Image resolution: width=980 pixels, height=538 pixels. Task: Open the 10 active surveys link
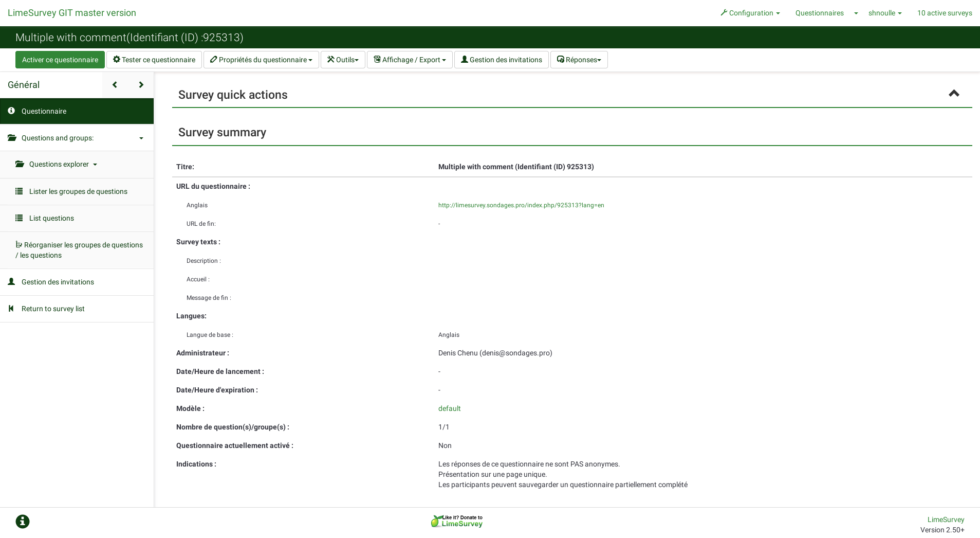[x=944, y=13]
